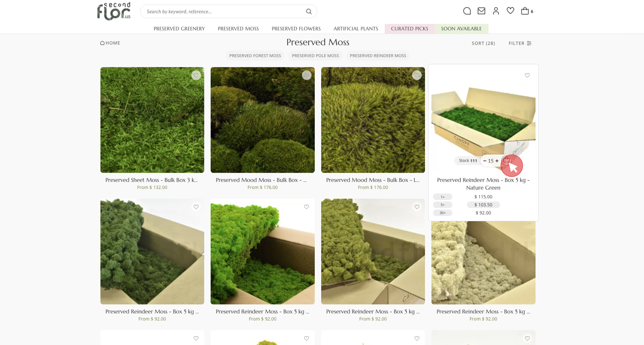Open 'Preserved Mood Moss - Bulk Box - L...' title
644x345 pixels.
pos(373,180)
